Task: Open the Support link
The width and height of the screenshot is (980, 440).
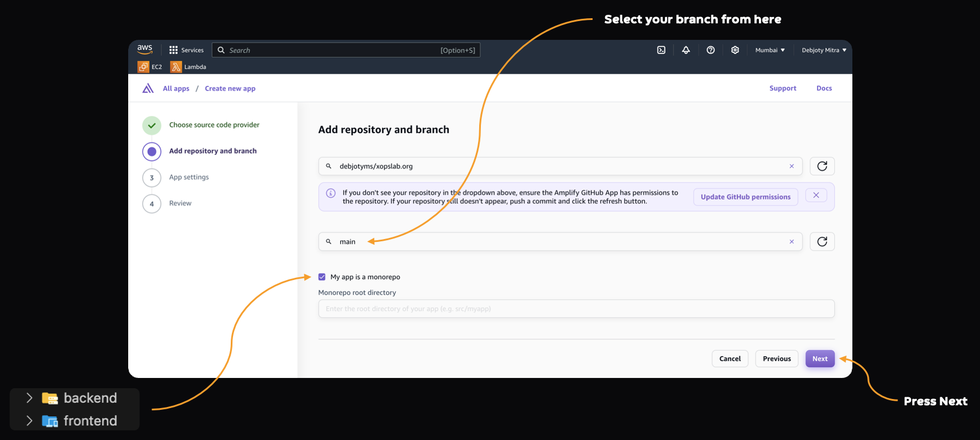Action: [x=783, y=88]
